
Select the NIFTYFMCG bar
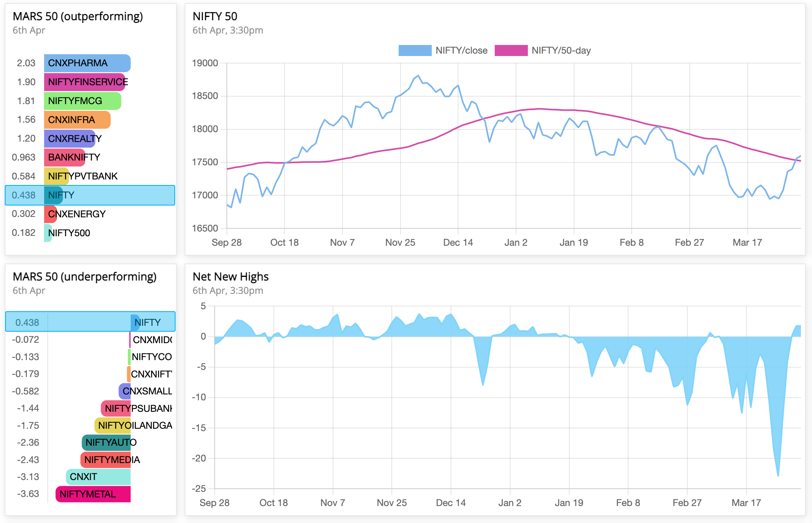click(x=82, y=101)
